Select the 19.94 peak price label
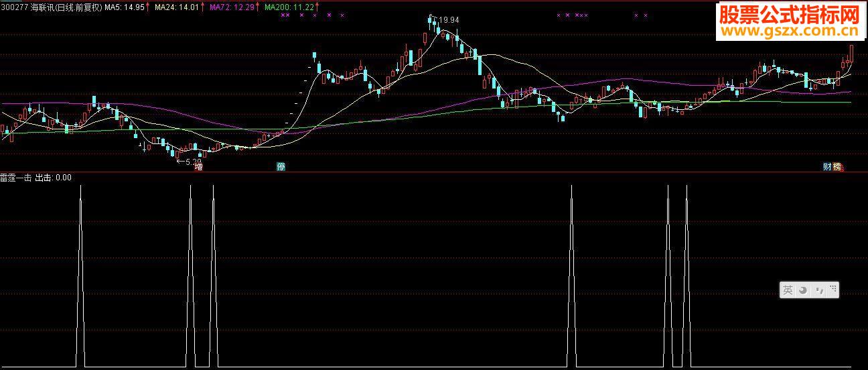Image resolution: width=868 pixels, height=370 pixels. pyautogui.click(x=449, y=20)
